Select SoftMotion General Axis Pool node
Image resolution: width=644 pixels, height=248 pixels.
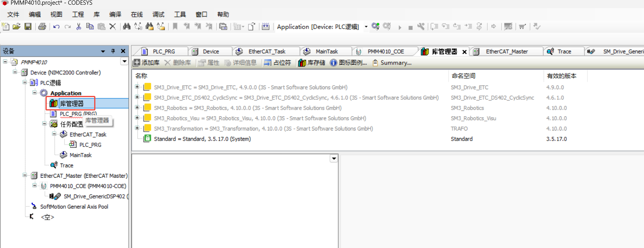74,207
